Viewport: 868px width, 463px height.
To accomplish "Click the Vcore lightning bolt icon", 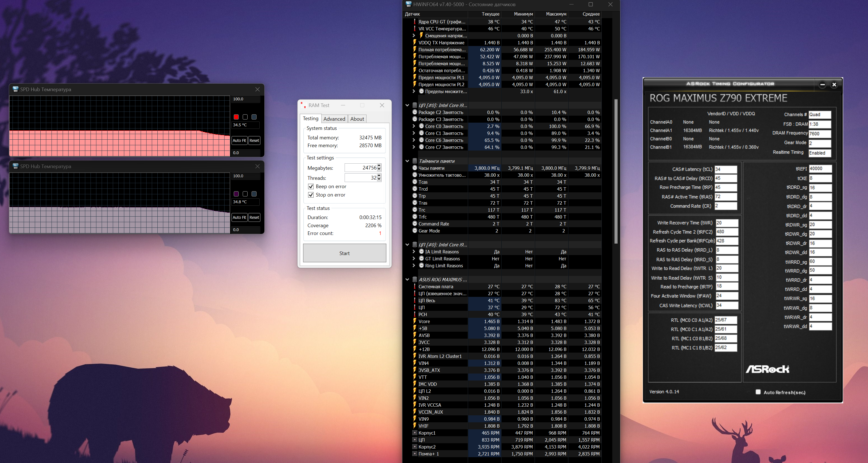I will (415, 321).
